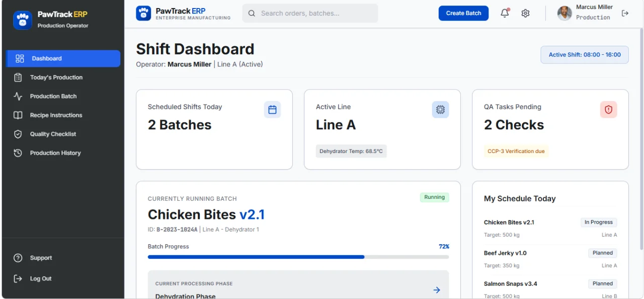This screenshot has height=299, width=644.
Task: Click the My Schedule Today heading
Action: pyautogui.click(x=520, y=199)
